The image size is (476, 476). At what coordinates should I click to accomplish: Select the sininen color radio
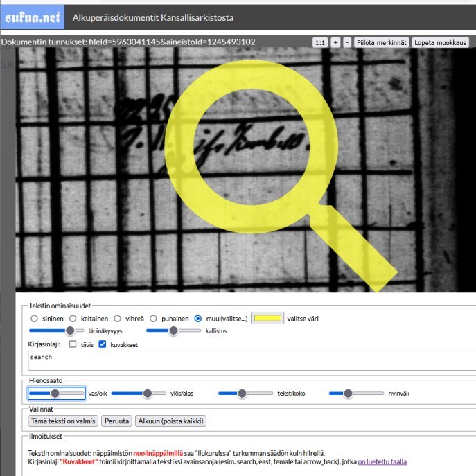pyautogui.click(x=34, y=319)
